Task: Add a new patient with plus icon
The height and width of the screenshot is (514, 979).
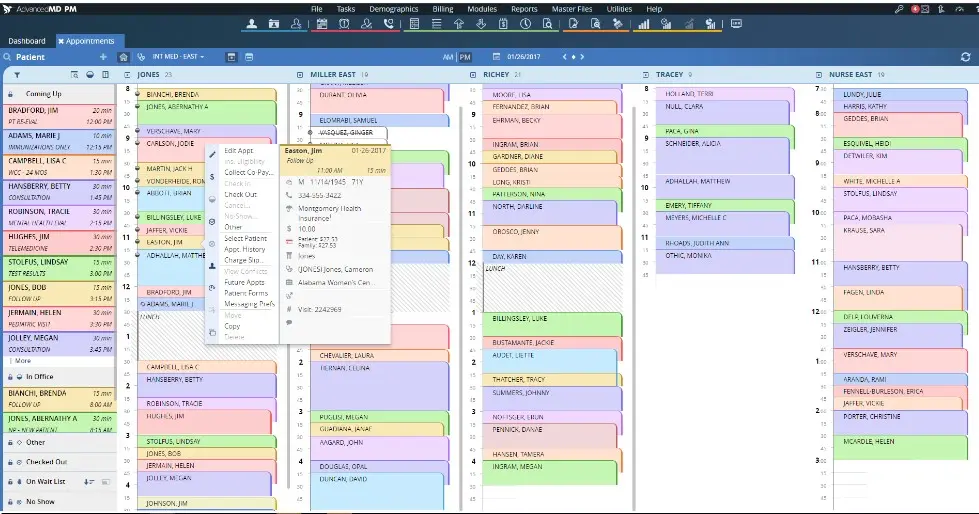Action: 103,57
